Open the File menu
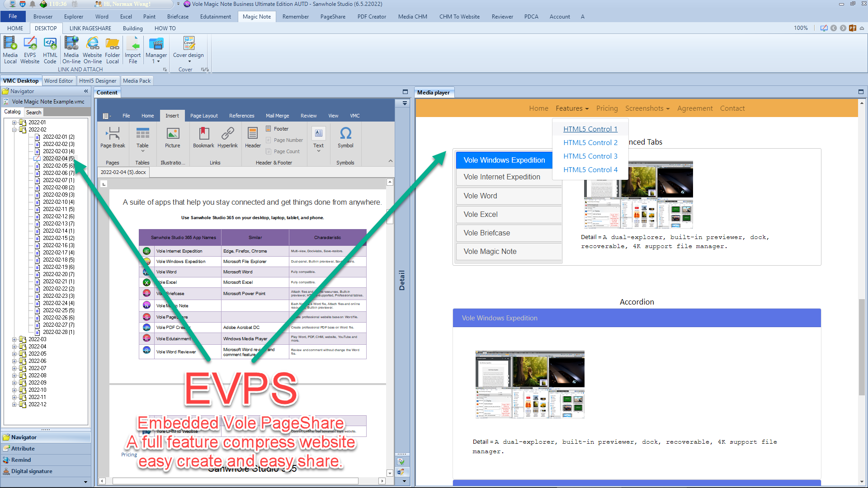 (x=13, y=16)
